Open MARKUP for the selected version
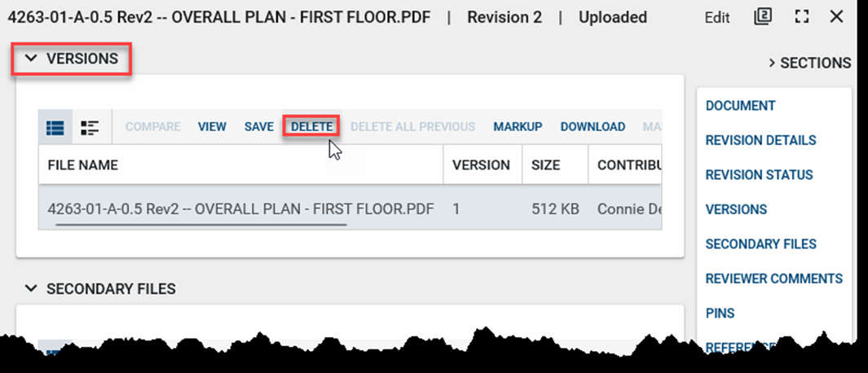This screenshot has width=868, height=373. [518, 127]
